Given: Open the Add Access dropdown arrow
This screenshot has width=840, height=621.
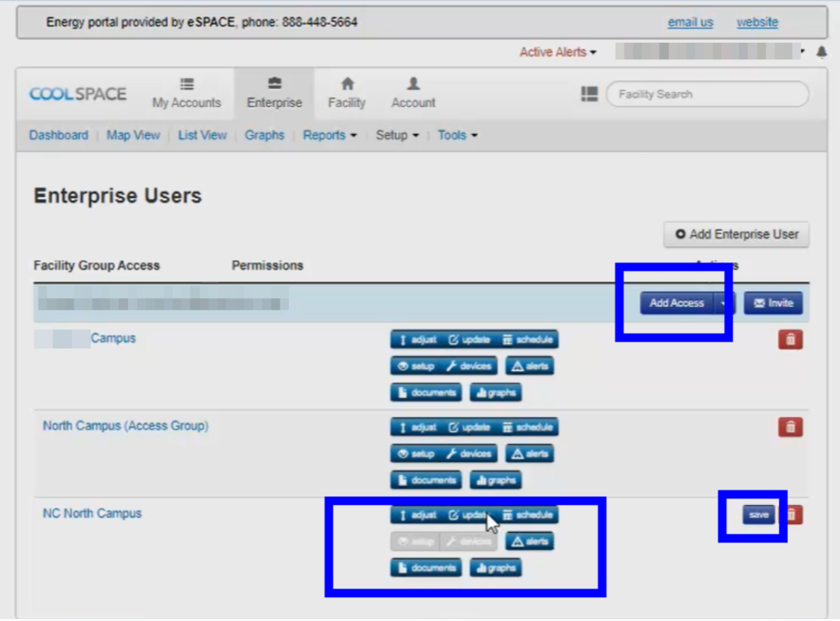Looking at the screenshot, I should pos(723,304).
